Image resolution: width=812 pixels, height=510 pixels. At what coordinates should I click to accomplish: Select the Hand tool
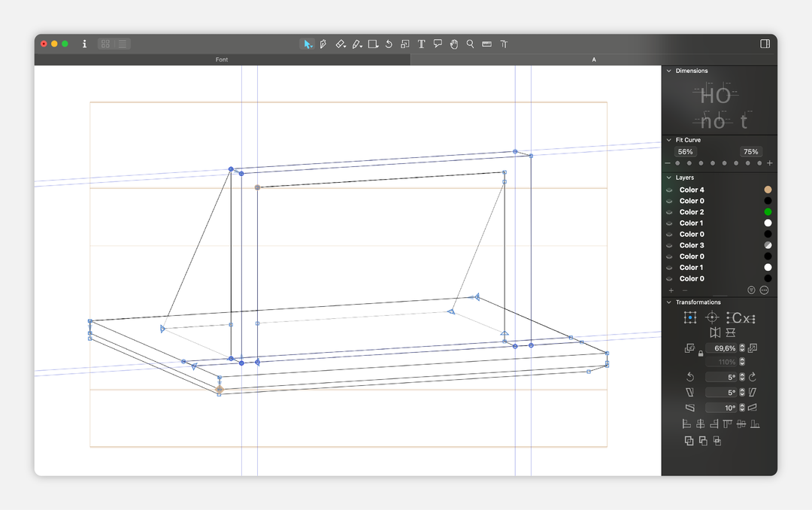click(454, 44)
